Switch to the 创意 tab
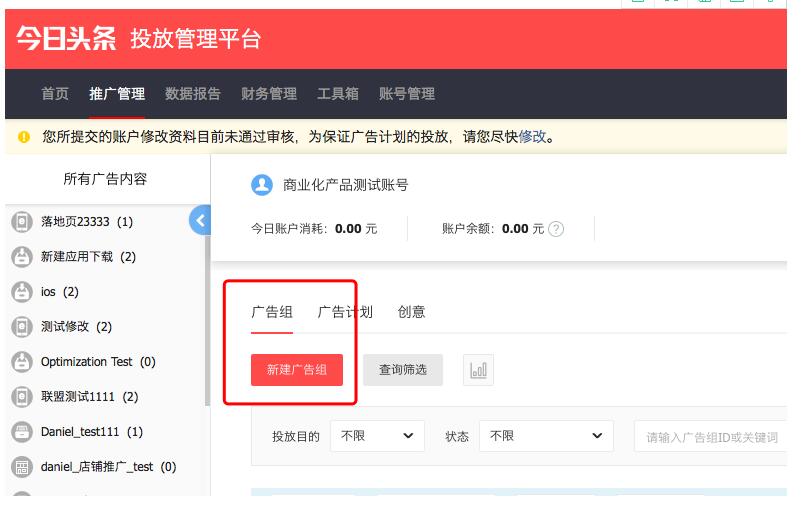Viewport: 804px width, 506px height. pos(411,312)
